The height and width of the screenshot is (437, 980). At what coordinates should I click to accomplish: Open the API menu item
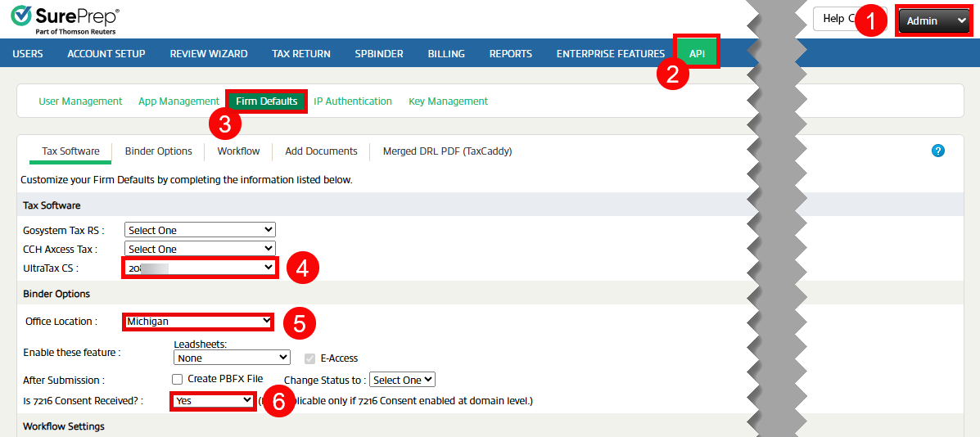[x=697, y=53]
